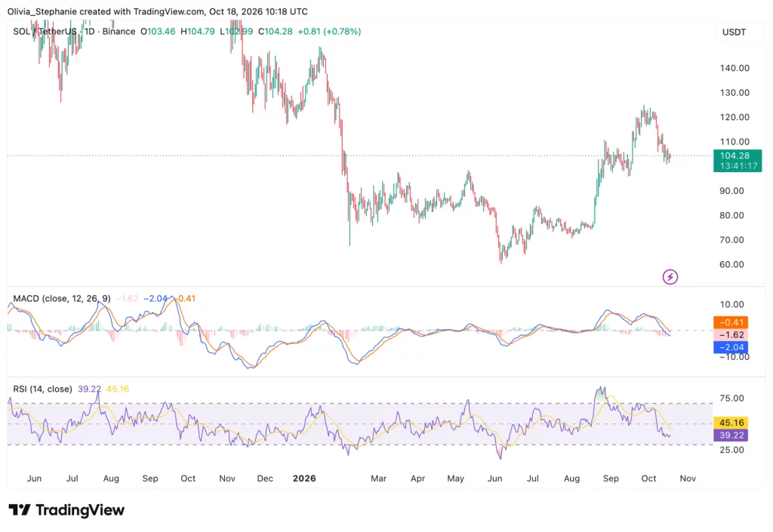
Task: Click the green 104.28 current price tag
Action: tap(738, 161)
